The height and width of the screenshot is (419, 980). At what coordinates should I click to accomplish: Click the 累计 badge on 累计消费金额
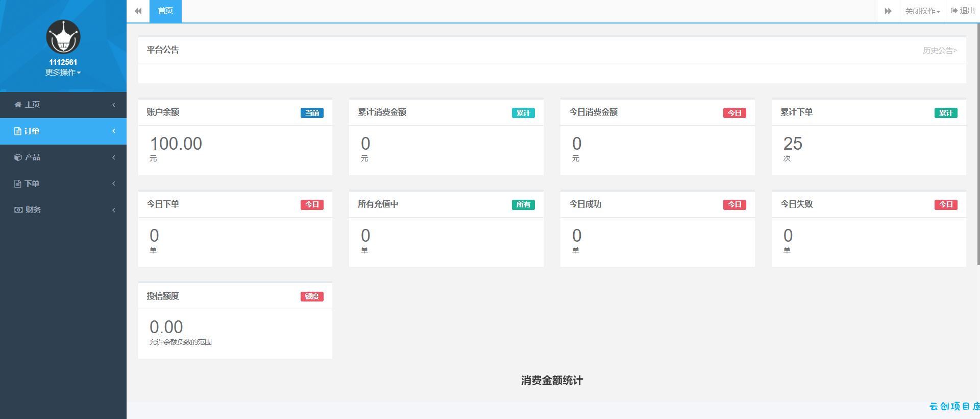[x=523, y=113]
